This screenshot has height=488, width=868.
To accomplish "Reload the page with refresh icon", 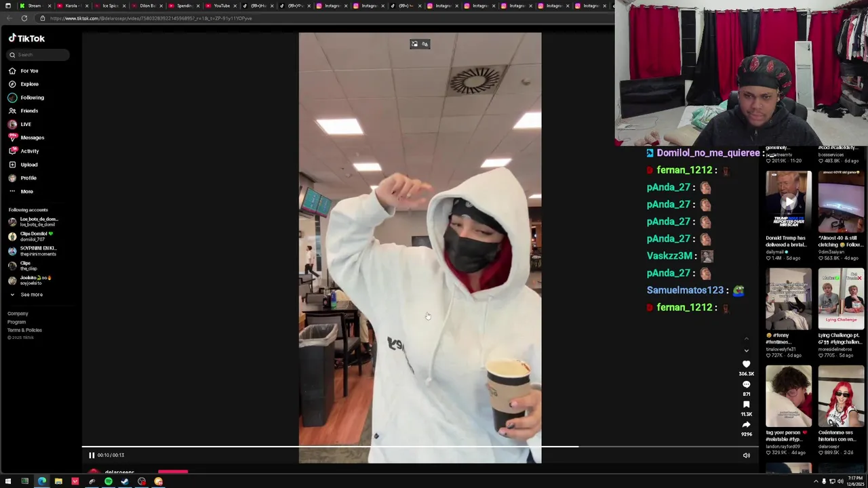I will coord(24,18).
